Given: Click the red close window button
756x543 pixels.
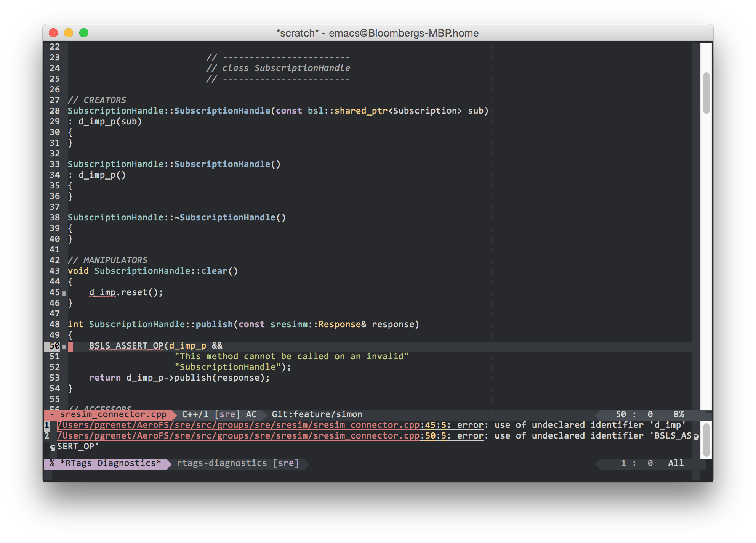Looking at the screenshot, I should (53, 33).
